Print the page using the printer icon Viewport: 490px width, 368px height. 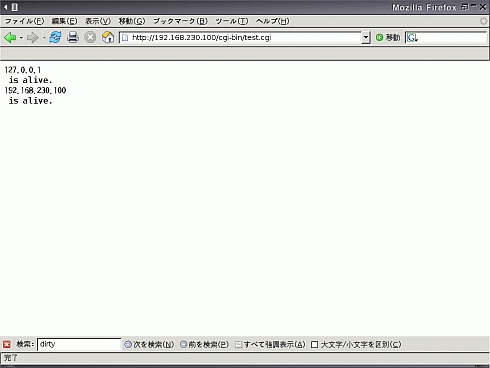click(73, 37)
